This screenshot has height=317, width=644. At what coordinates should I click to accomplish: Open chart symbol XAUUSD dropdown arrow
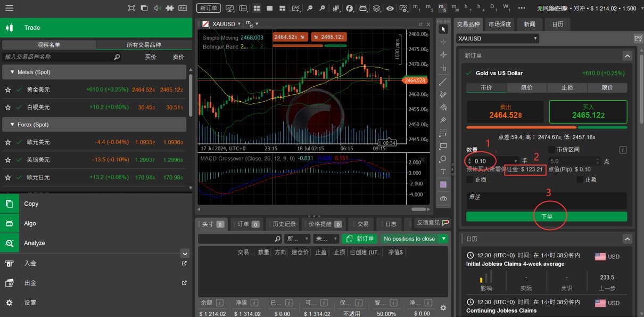tap(240, 24)
